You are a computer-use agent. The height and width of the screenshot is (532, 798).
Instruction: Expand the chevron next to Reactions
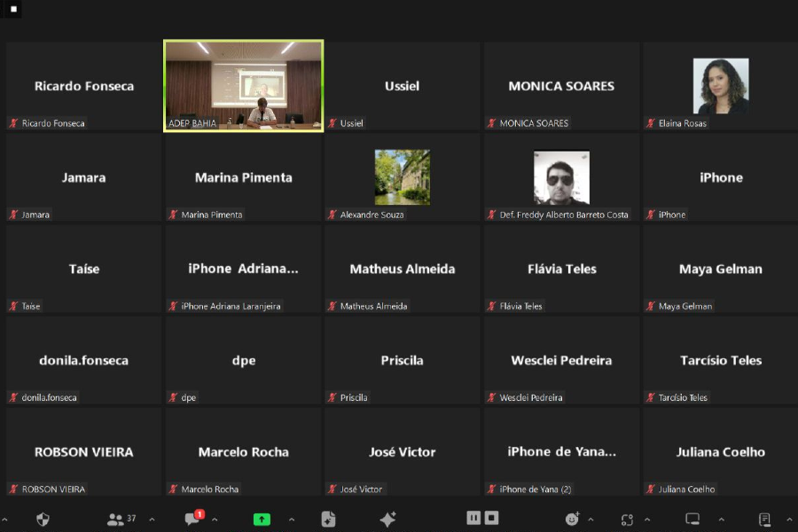591,520
